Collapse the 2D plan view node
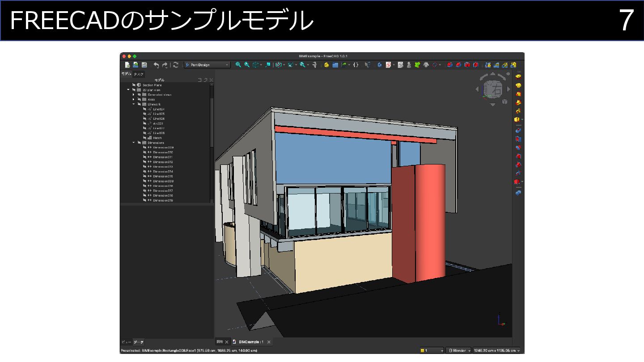Screen dimensions: 644x362 128,90
